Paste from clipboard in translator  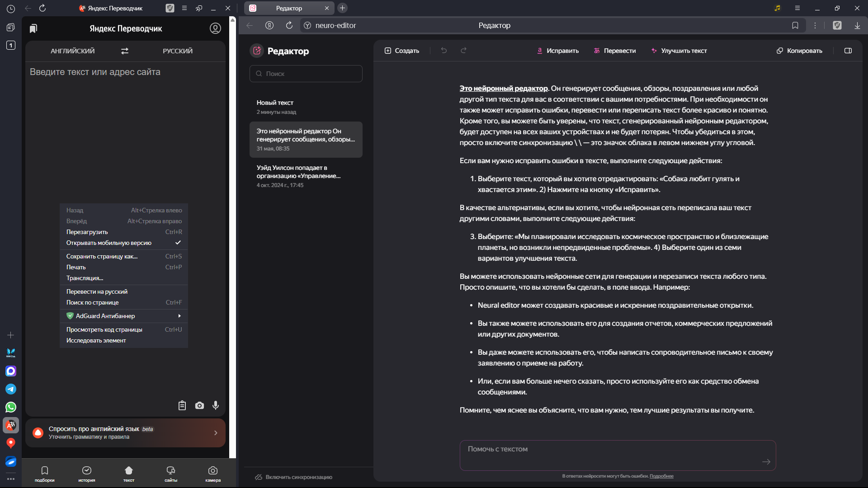coord(182,405)
